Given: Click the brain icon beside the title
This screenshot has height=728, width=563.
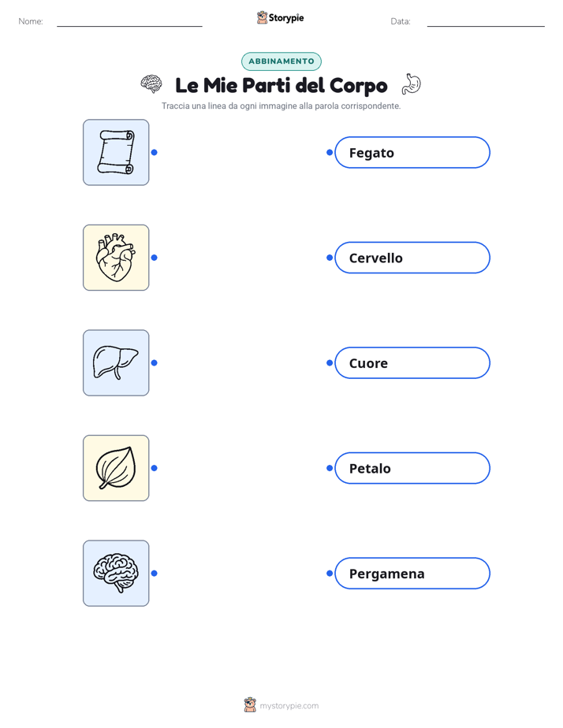Looking at the screenshot, I should click(x=151, y=84).
